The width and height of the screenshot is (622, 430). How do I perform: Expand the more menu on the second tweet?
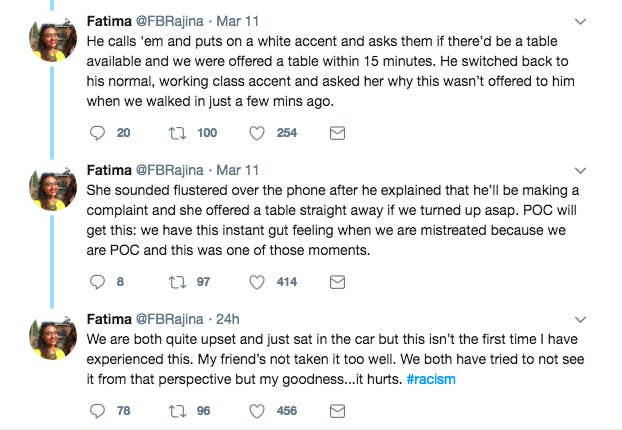pos(580,171)
